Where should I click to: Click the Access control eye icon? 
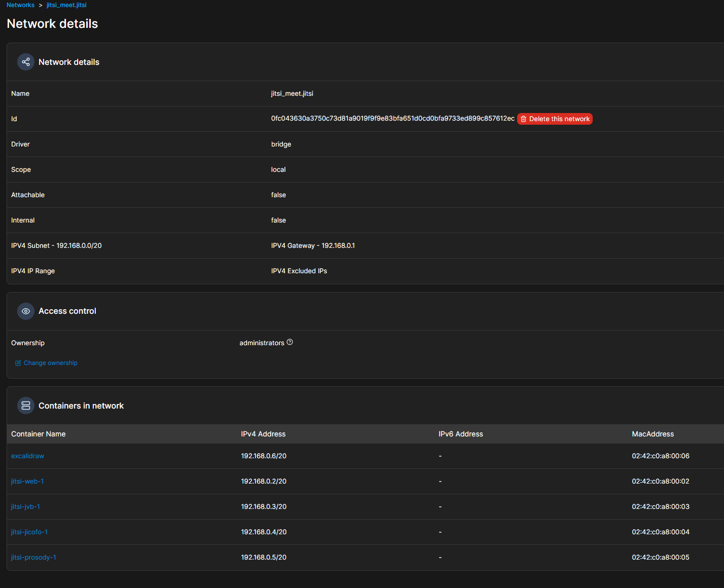coord(26,311)
